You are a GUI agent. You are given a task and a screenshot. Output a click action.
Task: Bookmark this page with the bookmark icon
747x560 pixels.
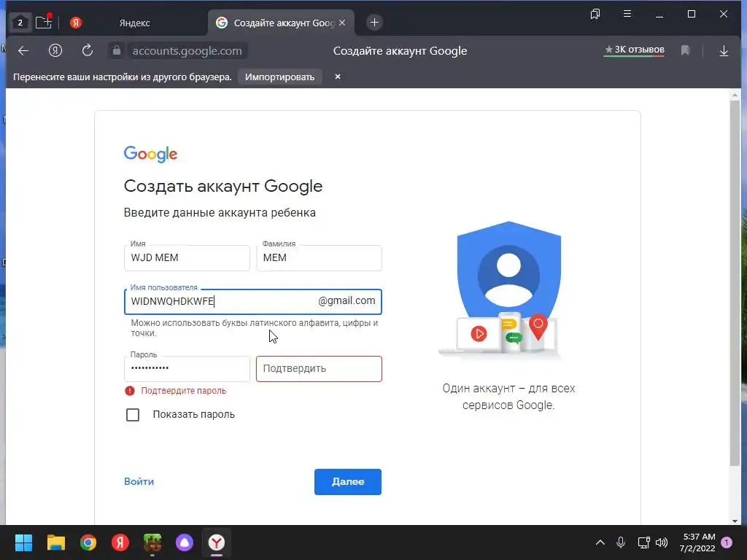[685, 50]
